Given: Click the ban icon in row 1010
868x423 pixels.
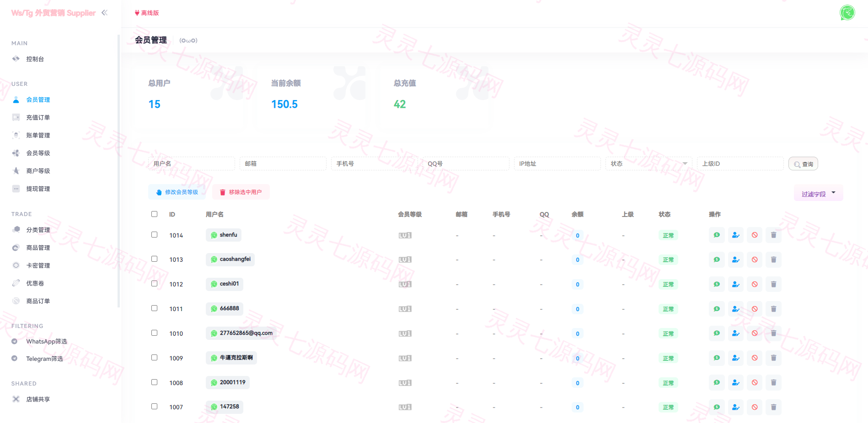Looking at the screenshot, I should click(x=755, y=333).
